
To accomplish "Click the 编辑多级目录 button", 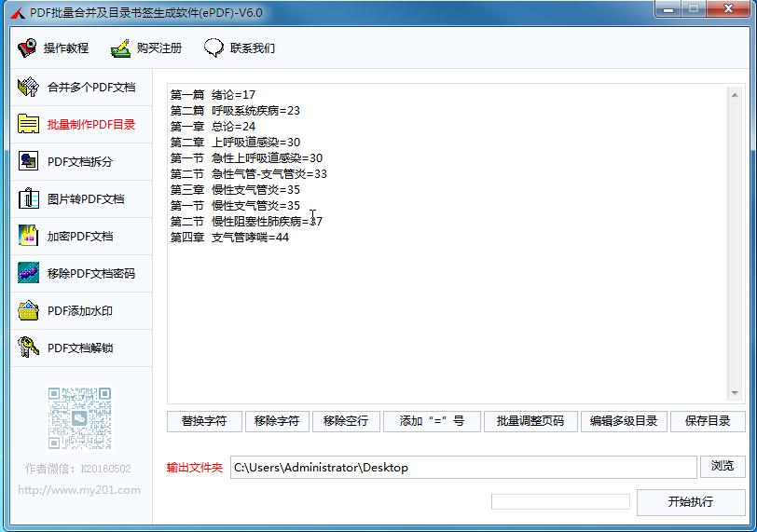I will pos(624,421).
